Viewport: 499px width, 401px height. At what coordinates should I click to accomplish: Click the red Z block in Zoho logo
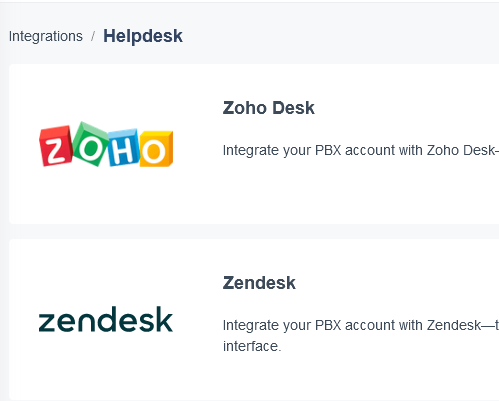click(55, 146)
